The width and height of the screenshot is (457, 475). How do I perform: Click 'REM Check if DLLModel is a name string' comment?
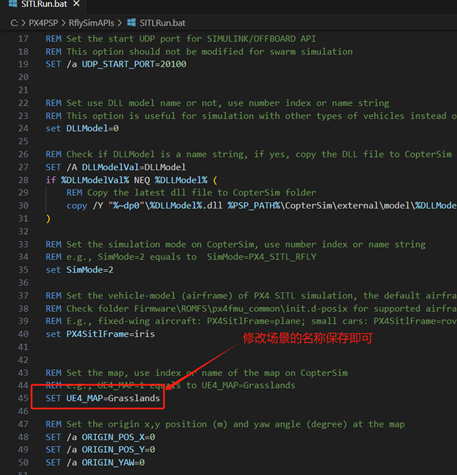coord(249,154)
